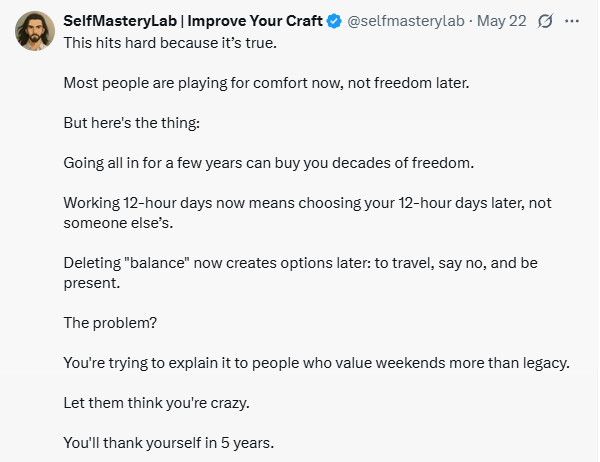Visit the @selfmasterylab handle link
The image size is (600, 462).
pyautogui.click(x=406, y=21)
